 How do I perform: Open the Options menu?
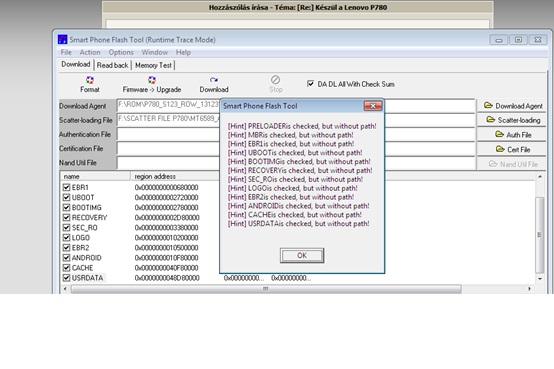coord(121,52)
